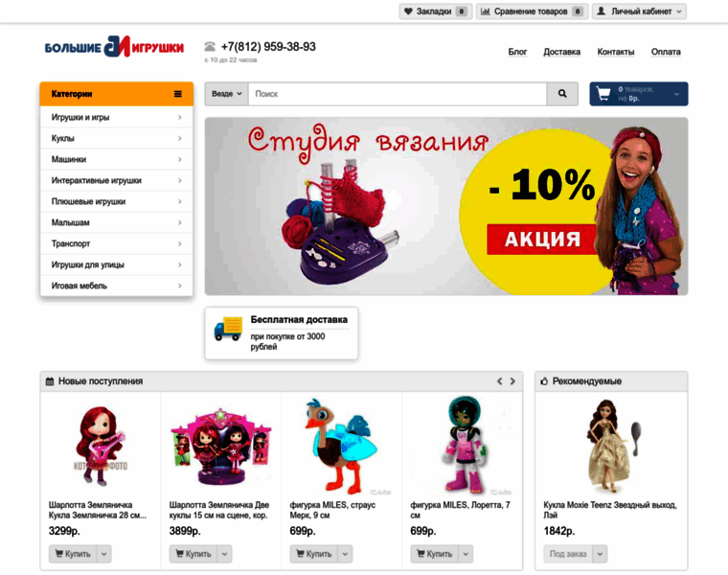Open the Кукла Moxie Teenz product image
The height and width of the screenshot is (575, 728).
click(x=611, y=447)
